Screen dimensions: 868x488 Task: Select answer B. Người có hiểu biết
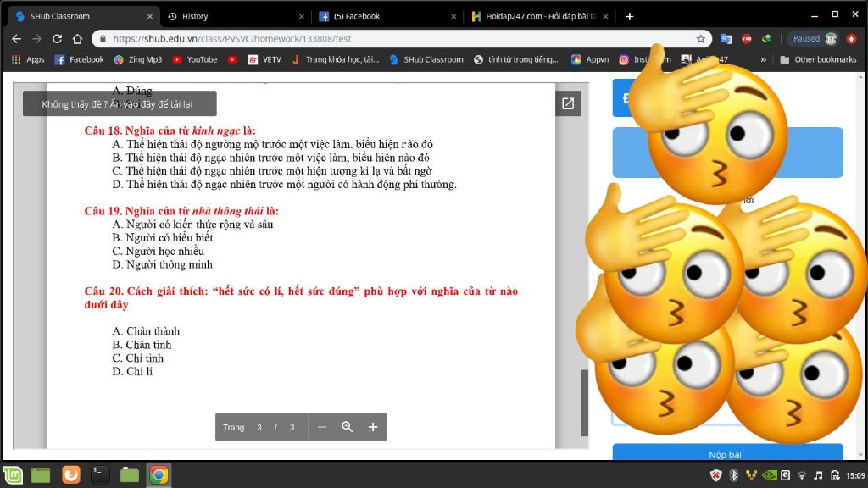pos(162,238)
